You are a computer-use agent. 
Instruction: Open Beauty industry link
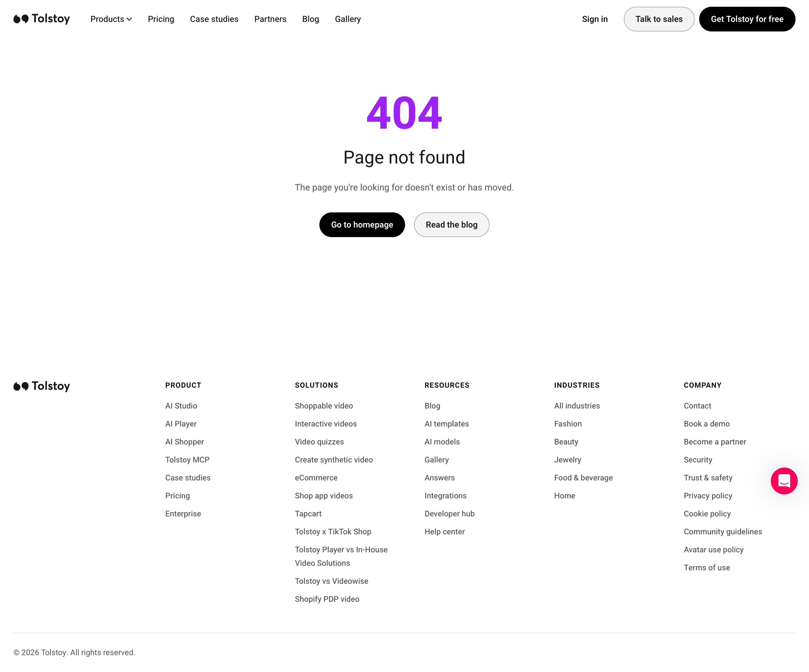(566, 442)
